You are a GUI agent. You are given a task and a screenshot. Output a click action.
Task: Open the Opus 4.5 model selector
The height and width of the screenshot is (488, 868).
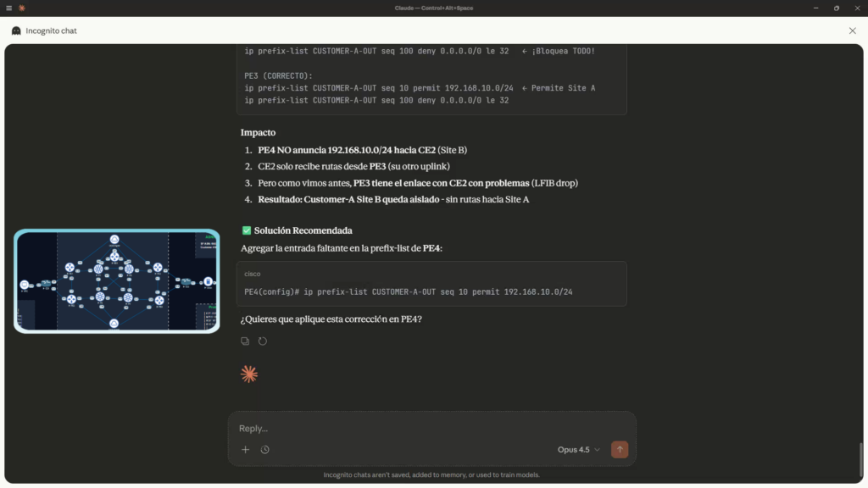click(578, 450)
